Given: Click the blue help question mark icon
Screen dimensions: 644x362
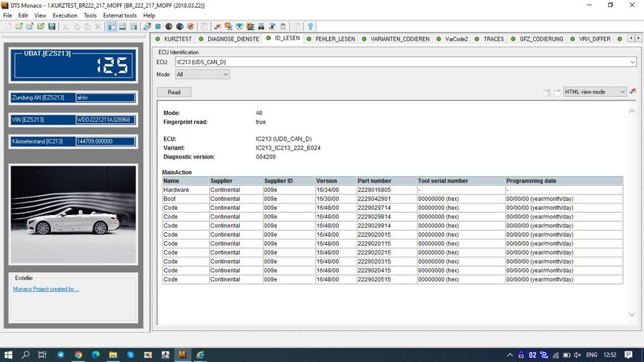Looking at the screenshot, I should 310,26.
